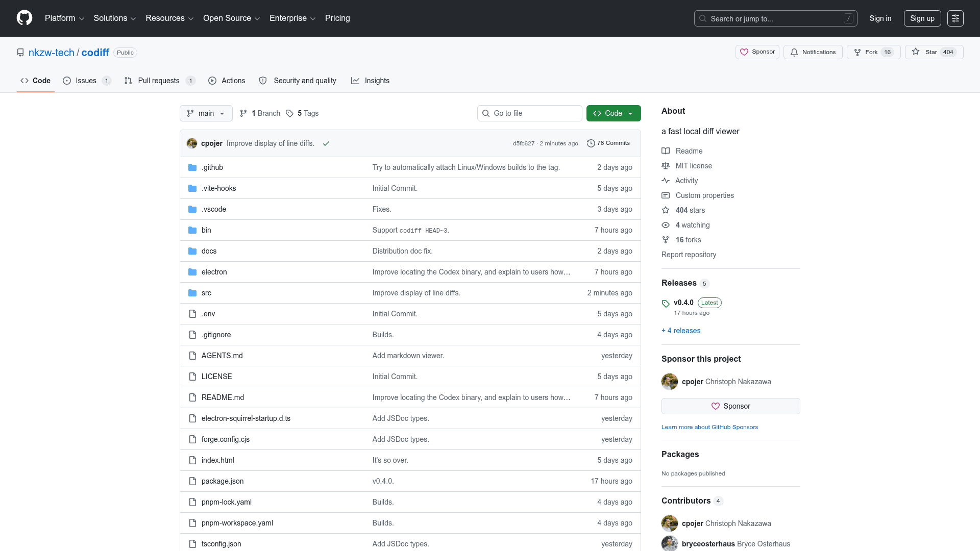Click the Sponsor button in repo header

(757, 52)
